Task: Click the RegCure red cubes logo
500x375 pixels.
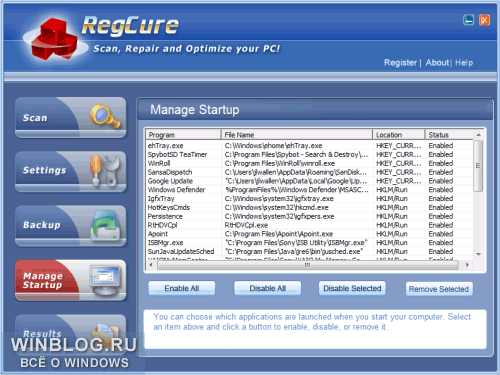Action: click(54, 39)
